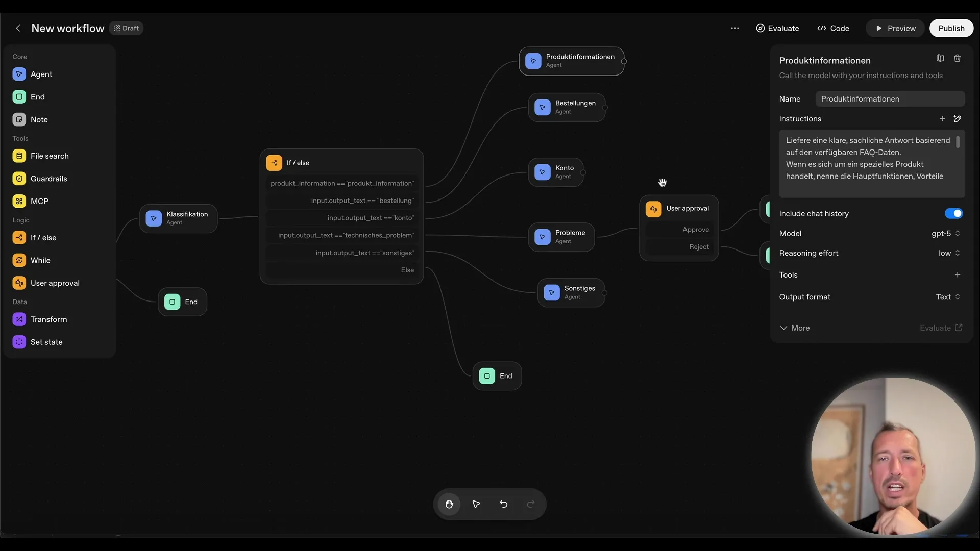Delete the node using the trash icon
980x551 pixels.
[958, 58]
